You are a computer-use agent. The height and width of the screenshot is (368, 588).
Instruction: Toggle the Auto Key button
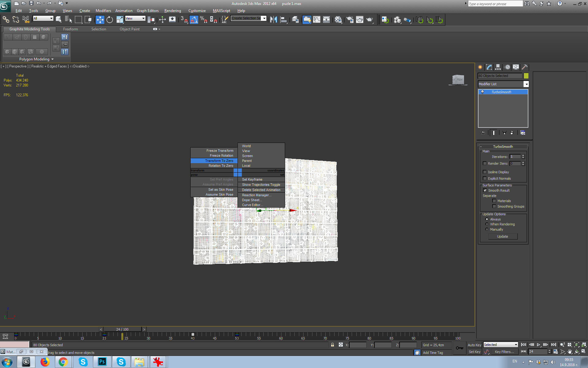[474, 345]
